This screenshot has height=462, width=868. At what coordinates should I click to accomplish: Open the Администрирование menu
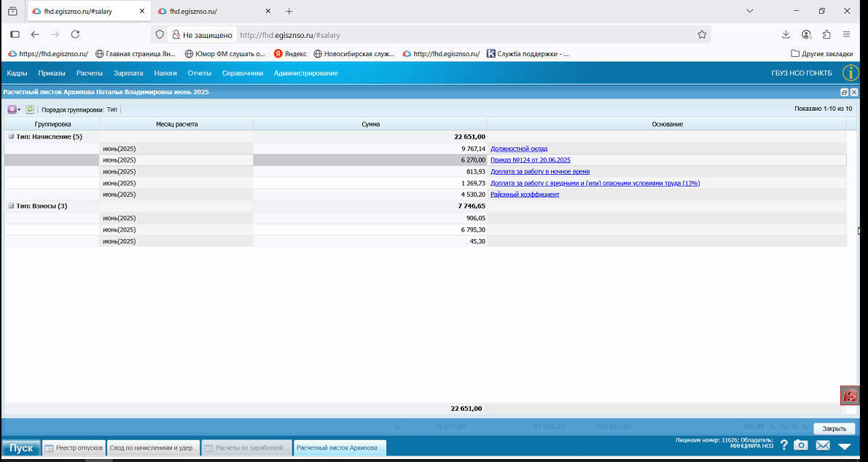pos(305,73)
